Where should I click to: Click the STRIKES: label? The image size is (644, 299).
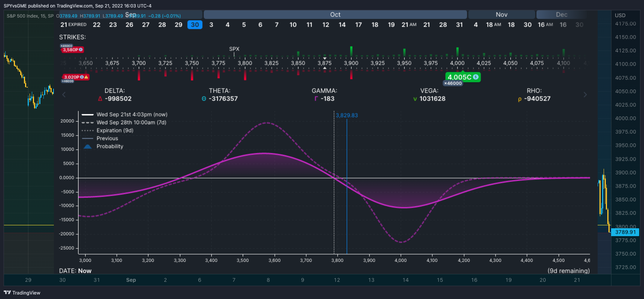[73, 37]
